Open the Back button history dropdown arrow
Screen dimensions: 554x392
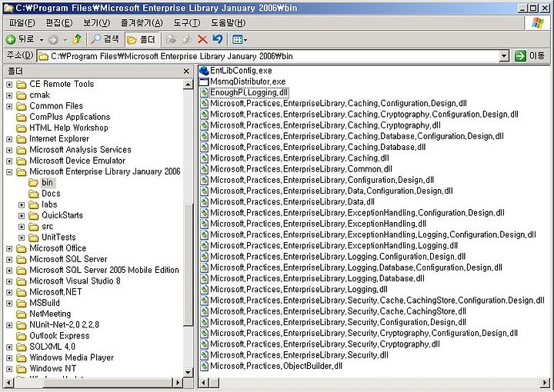coord(42,40)
